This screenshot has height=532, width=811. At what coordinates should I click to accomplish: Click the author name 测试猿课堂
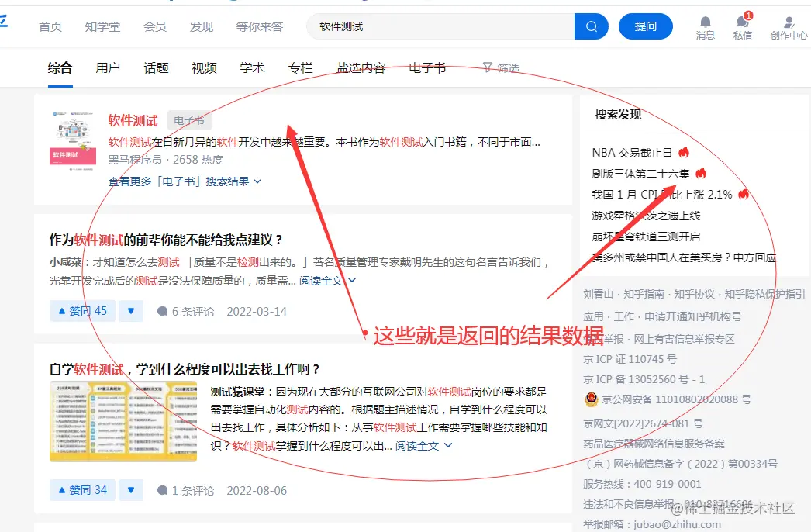[237, 392]
